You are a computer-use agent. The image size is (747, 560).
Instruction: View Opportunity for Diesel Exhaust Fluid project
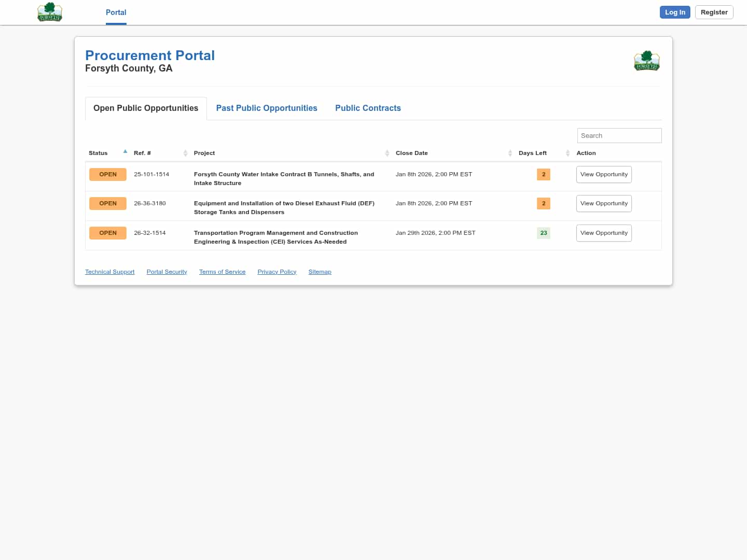pyautogui.click(x=604, y=203)
